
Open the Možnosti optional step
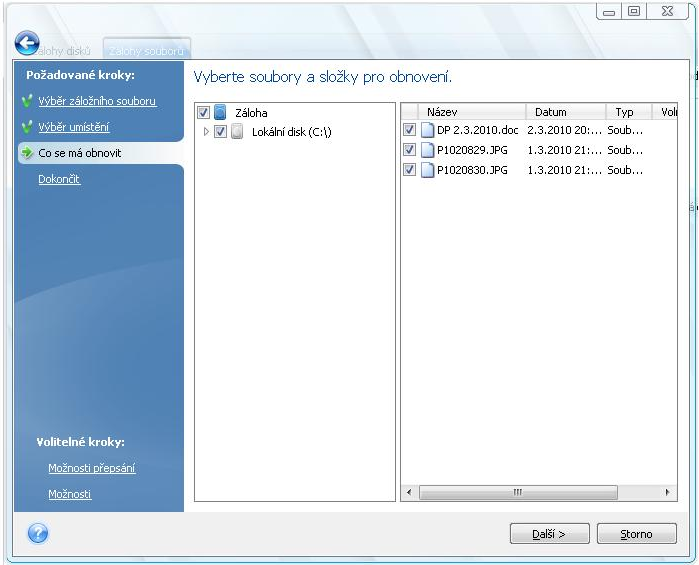pos(70,494)
